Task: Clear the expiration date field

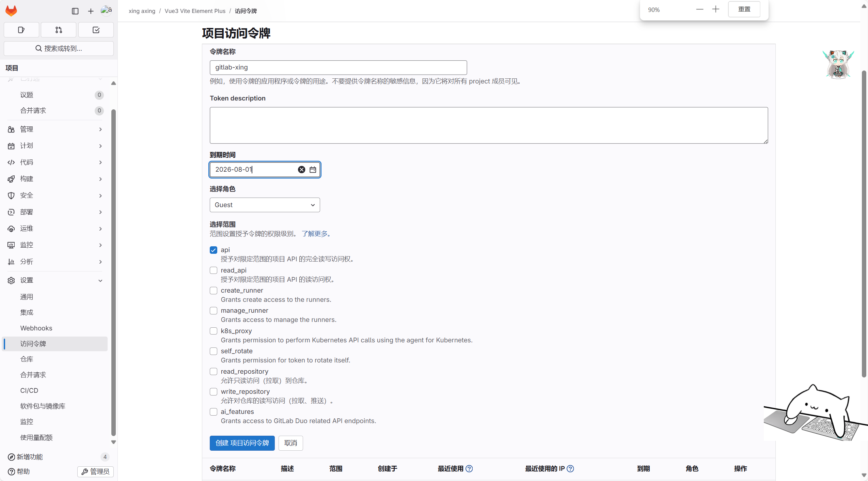Action: [301, 170]
